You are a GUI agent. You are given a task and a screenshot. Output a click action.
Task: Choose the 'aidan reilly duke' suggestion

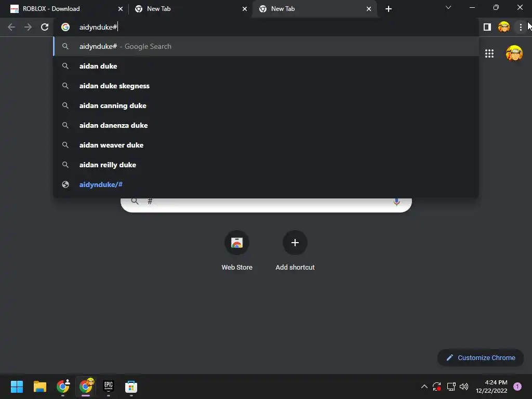pyautogui.click(x=266, y=165)
